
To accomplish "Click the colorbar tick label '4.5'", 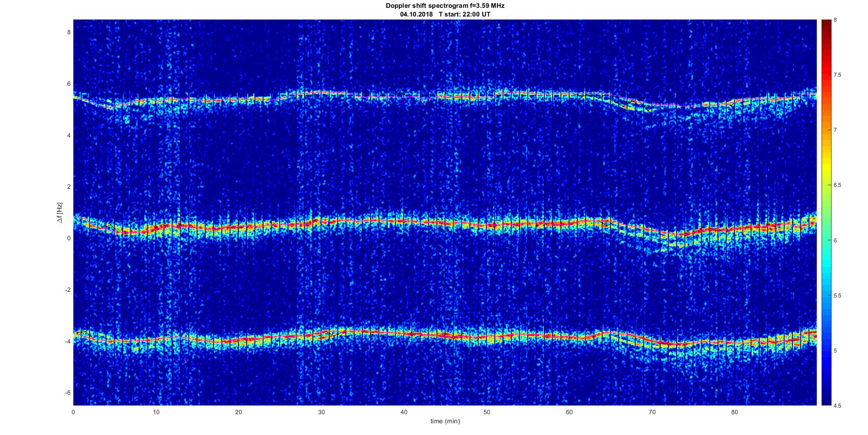I will (838, 406).
